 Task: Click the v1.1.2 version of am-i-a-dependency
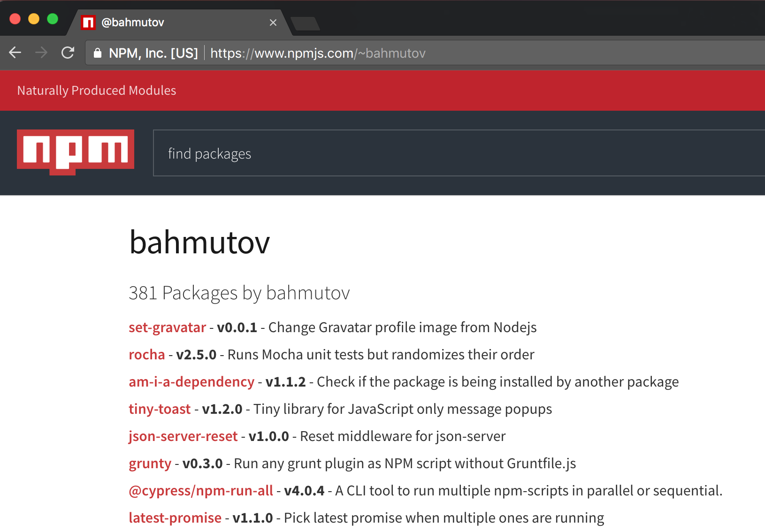click(x=286, y=382)
